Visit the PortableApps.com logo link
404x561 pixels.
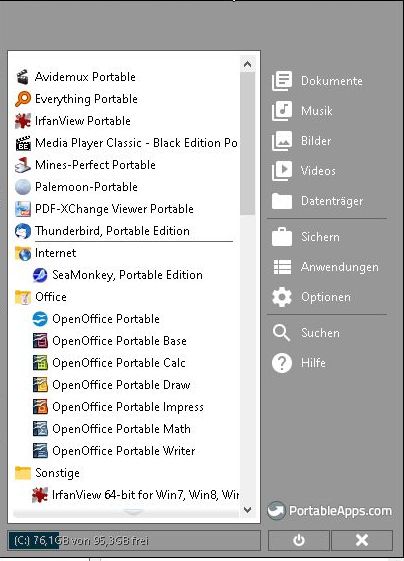tap(330, 511)
